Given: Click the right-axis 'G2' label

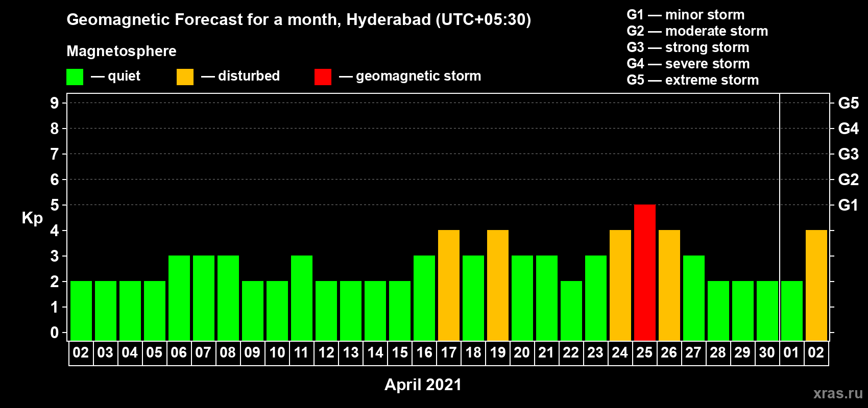Looking at the screenshot, I should click(x=849, y=180).
